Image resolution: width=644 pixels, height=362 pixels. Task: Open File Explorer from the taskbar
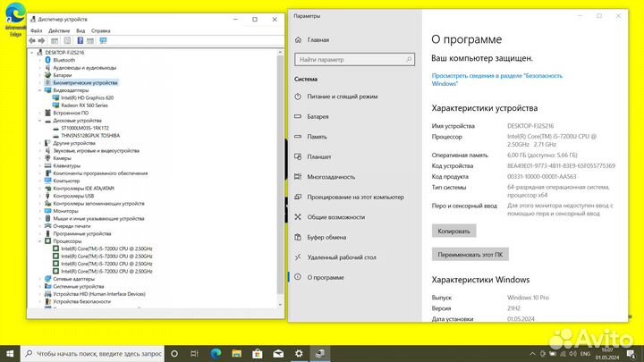click(236, 353)
